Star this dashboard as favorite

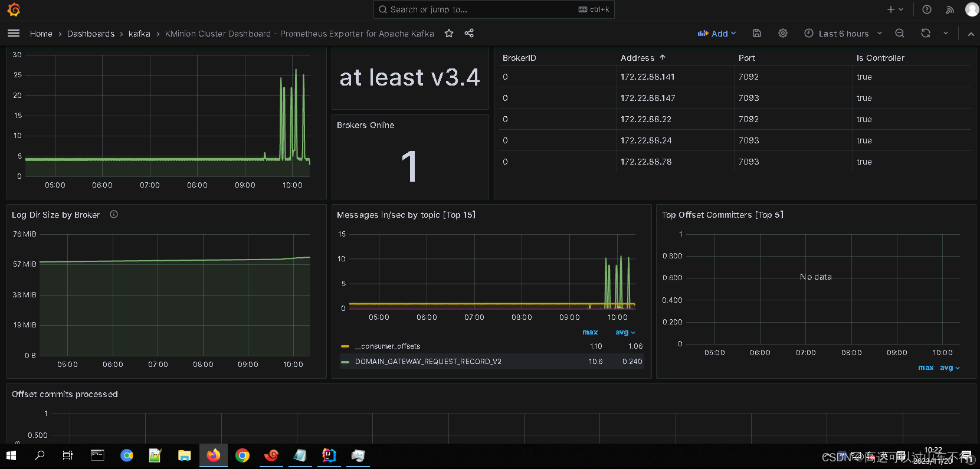pyautogui.click(x=449, y=34)
